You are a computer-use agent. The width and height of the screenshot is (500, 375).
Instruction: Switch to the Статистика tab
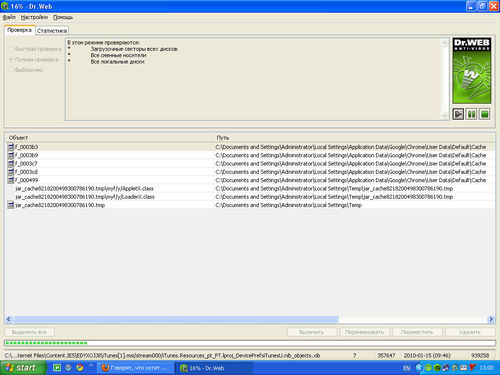(x=52, y=31)
